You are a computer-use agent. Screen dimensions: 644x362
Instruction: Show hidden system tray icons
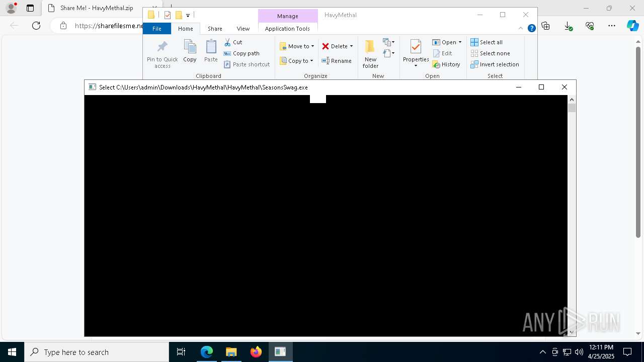click(x=542, y=352)
